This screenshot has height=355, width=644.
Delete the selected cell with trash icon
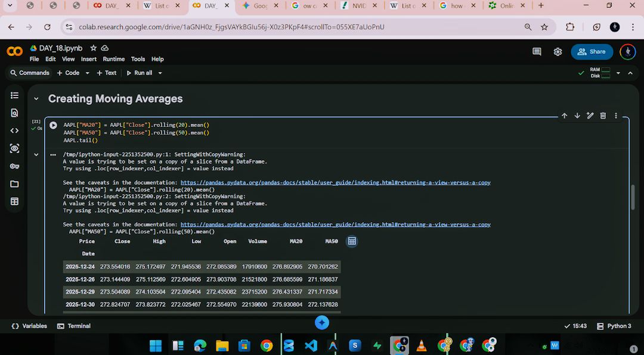point(603,116)
